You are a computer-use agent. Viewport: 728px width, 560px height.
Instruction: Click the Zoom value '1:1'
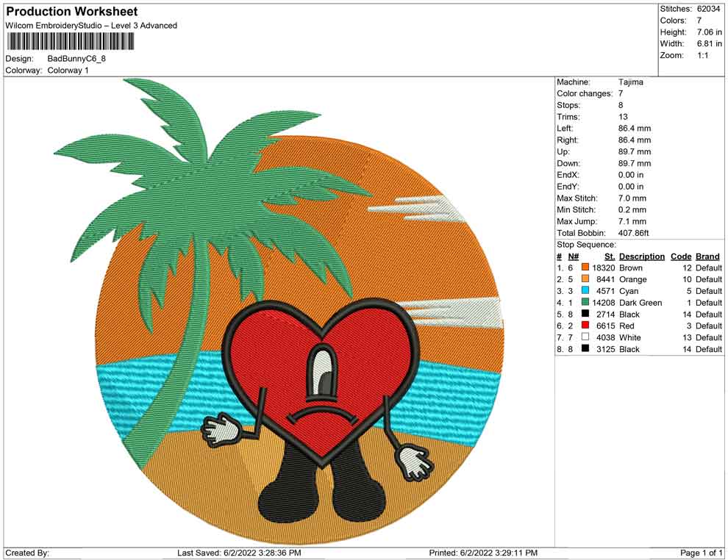[x=702, y=55]
